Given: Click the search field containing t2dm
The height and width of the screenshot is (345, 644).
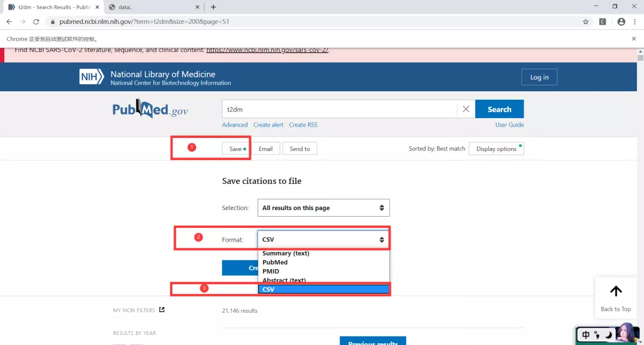Looking at the screenshot, I should pos(339,109).
